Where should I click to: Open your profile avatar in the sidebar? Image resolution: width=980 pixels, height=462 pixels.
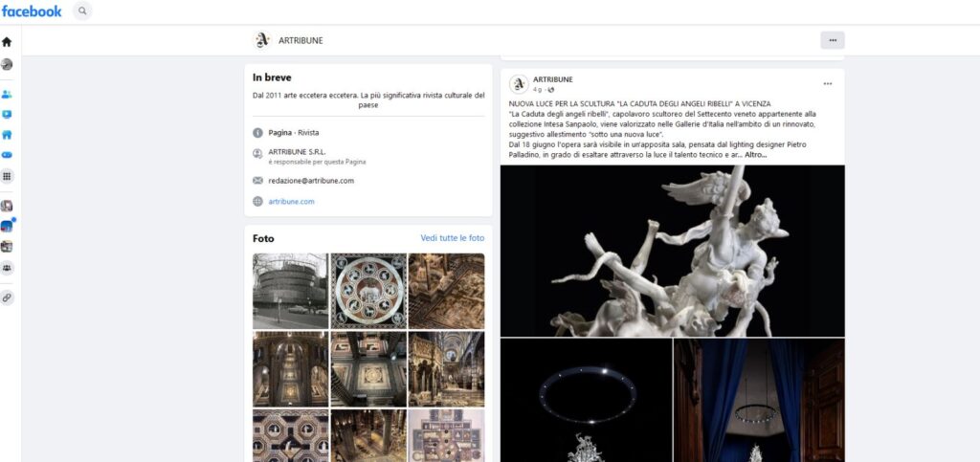click(x=7, y=64)
